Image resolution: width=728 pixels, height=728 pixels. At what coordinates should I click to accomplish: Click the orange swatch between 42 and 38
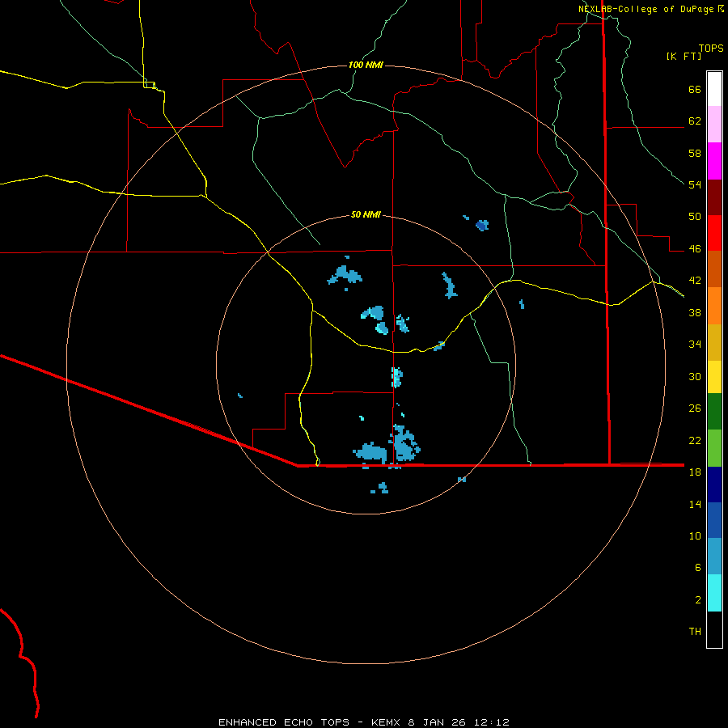coord(714,306)
